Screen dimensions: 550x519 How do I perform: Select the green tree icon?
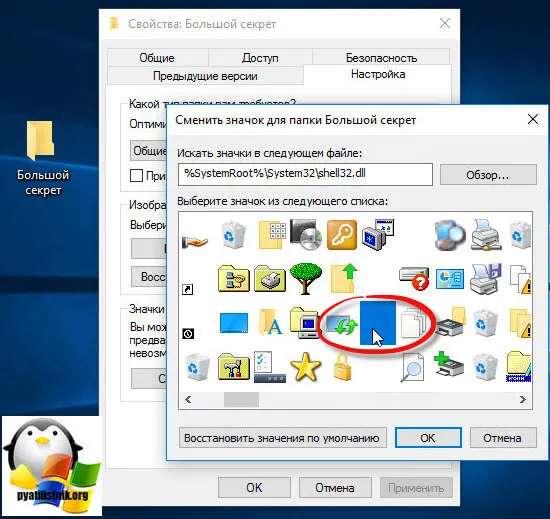[306, 278]
